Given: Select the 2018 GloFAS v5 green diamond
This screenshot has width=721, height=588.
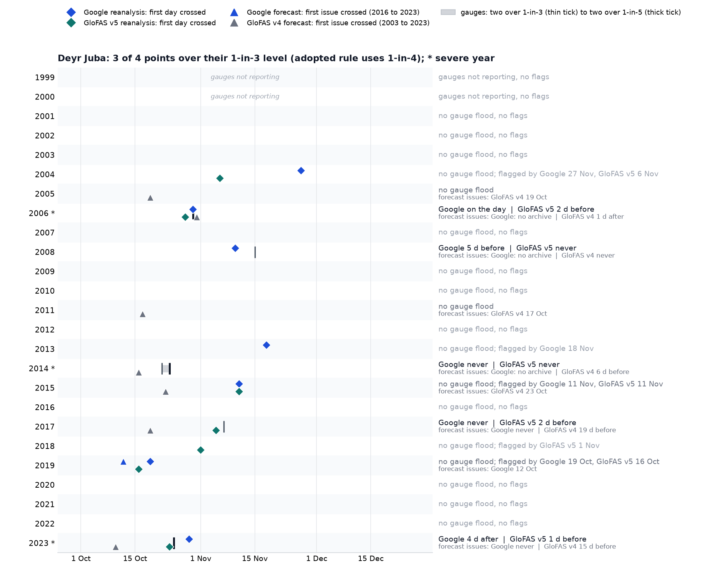Looking at the screenshot, I should coord(201,450).
